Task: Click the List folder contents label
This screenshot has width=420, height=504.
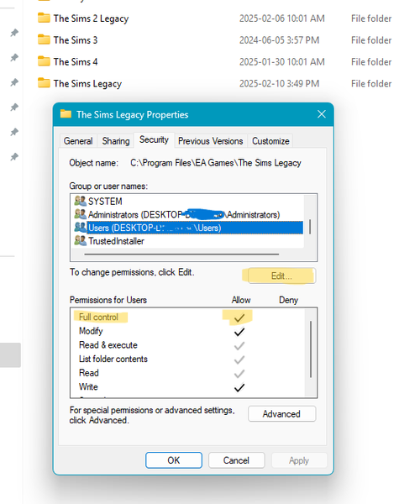Action: [113, 359]
